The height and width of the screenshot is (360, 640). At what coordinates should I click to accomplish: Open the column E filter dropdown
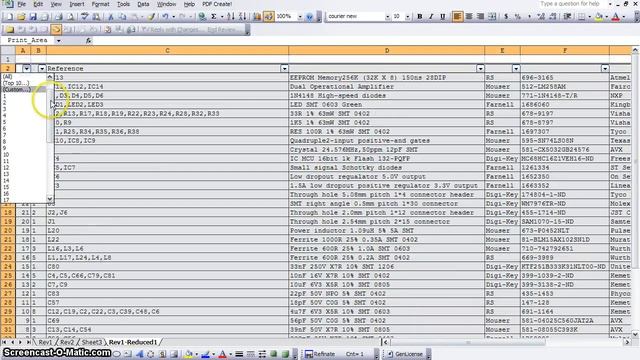coord(516,69)
